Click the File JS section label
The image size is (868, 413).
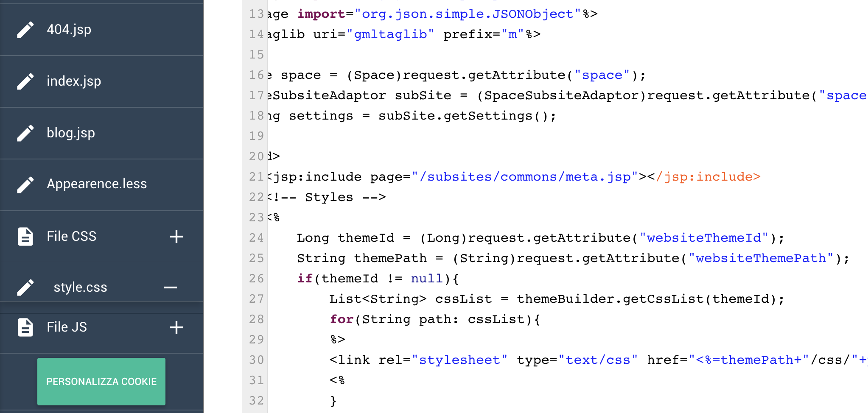pos(67,327)
